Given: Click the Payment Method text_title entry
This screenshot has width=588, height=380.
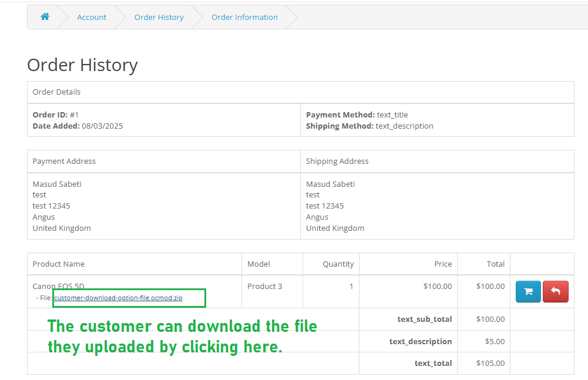Looking at the screenshot, I should [x=357, y=115].
